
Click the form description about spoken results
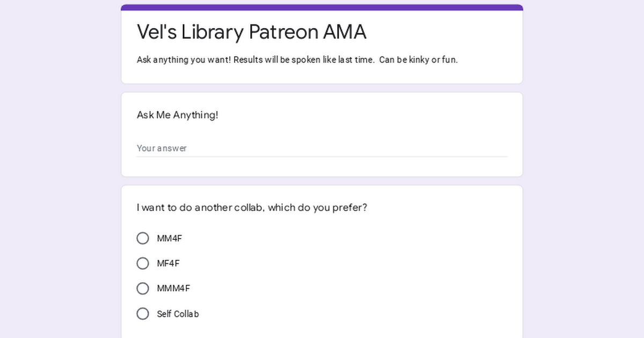297,60
